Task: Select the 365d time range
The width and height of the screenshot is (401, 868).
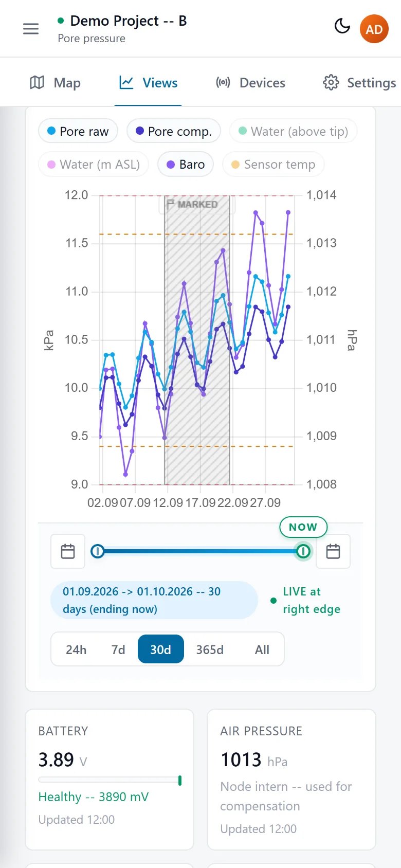Action: click(210, 649)
